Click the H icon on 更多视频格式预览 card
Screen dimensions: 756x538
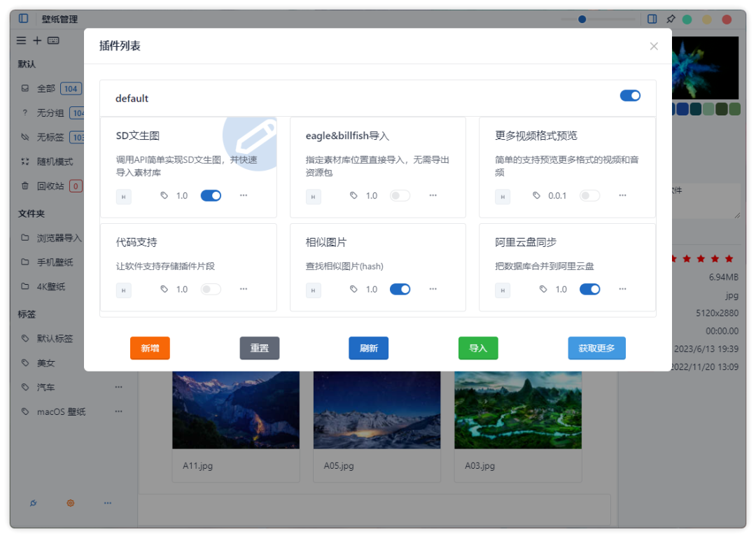(503, 197)
